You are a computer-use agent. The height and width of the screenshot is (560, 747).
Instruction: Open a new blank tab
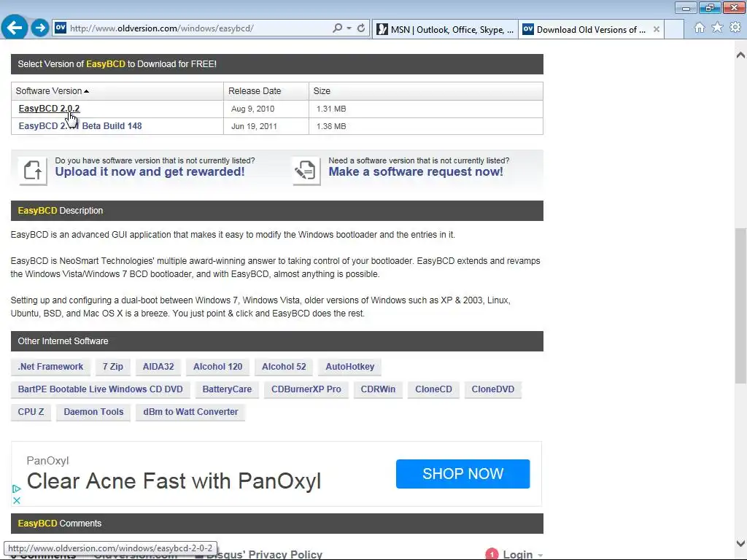tap(674, 29)
